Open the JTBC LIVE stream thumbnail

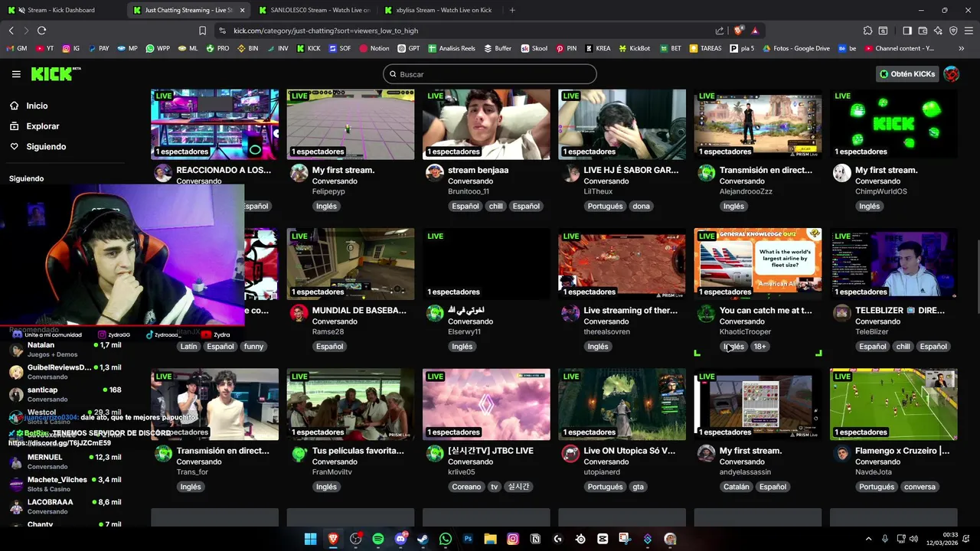pos(486,404)
